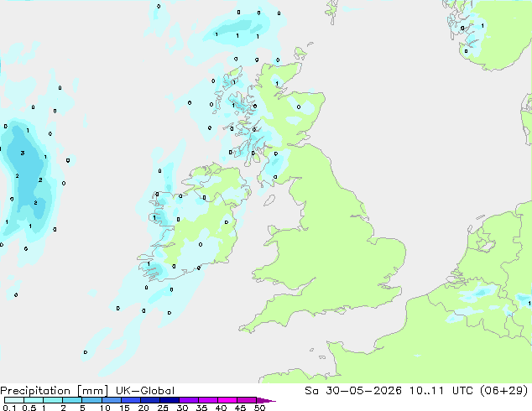532x411 pixels.
Task: Click the '50' legend scale value
Action: coord(259,408)
